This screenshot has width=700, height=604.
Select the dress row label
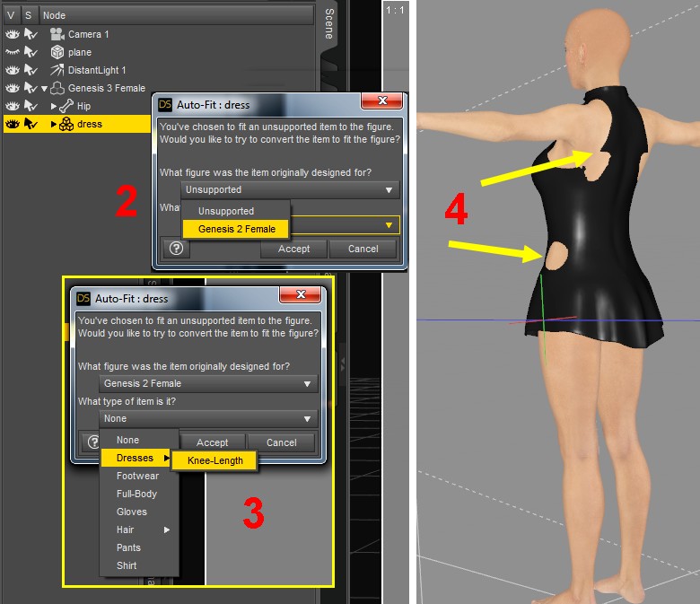(89, 124)
